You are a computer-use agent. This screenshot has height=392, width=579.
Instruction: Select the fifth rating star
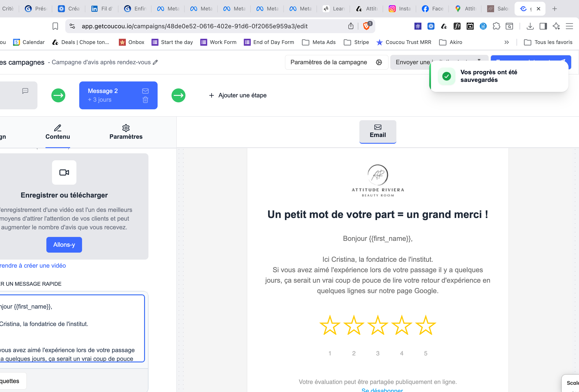[x=426, y=325]
